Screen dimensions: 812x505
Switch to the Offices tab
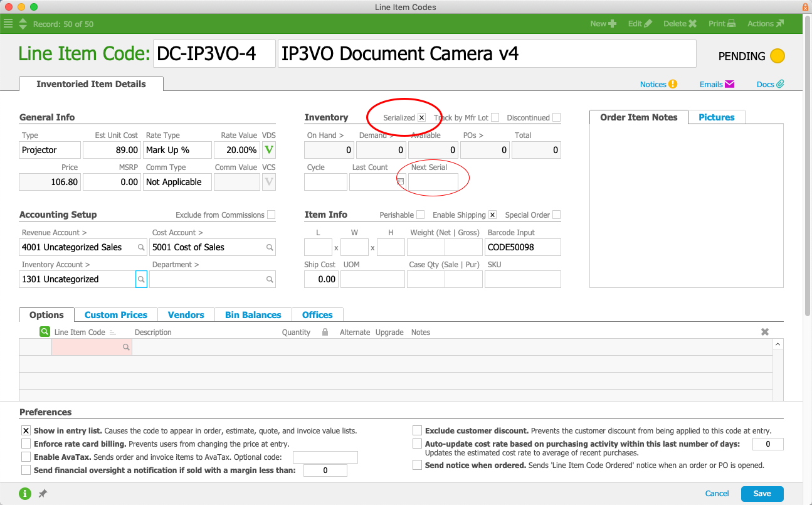point(317,315)
